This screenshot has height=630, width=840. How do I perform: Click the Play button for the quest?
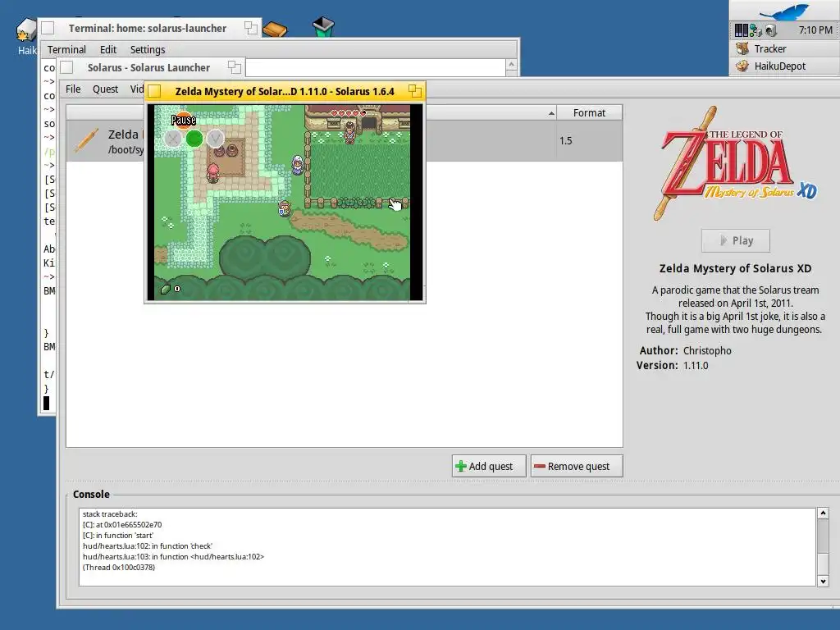736,240
